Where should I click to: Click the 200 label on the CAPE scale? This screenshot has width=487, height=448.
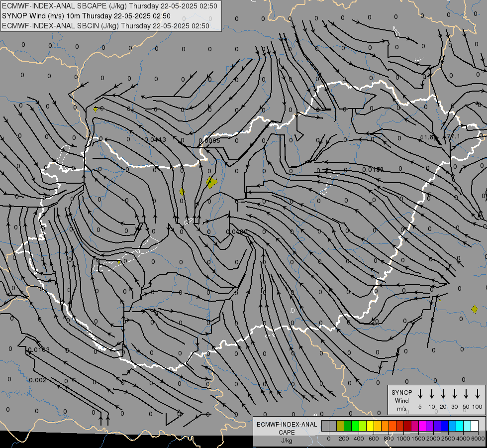click(344, 439)
